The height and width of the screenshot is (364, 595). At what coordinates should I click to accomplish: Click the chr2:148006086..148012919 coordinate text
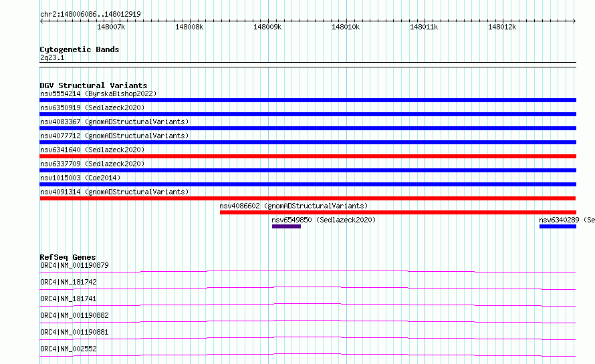click(90, 14)
